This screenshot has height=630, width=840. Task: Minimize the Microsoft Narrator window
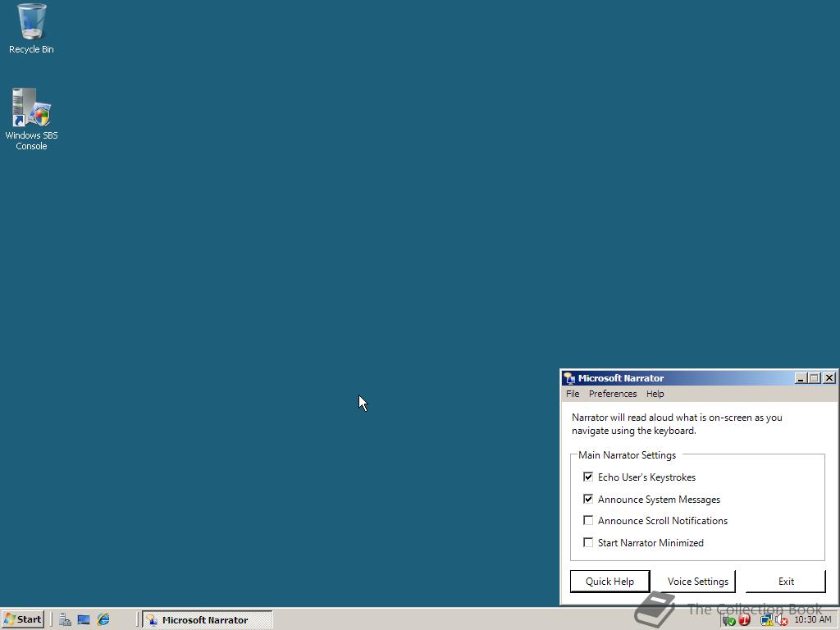pos(801,378)
